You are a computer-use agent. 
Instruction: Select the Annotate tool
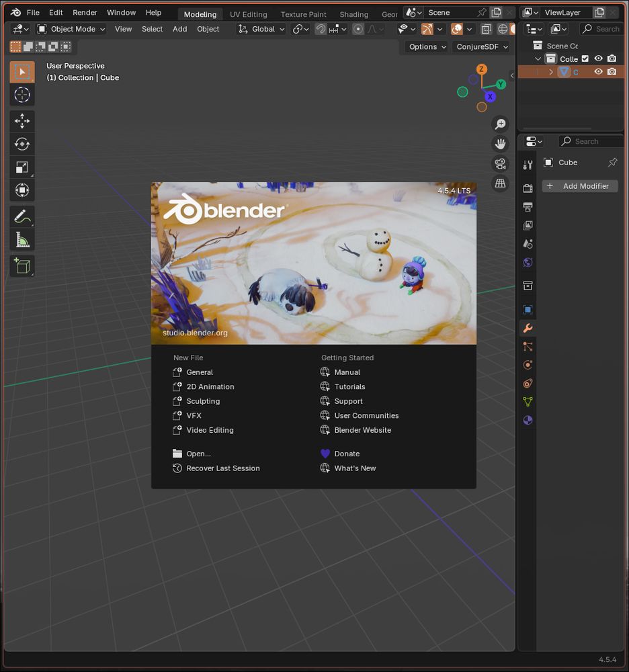tap(22, 216)
